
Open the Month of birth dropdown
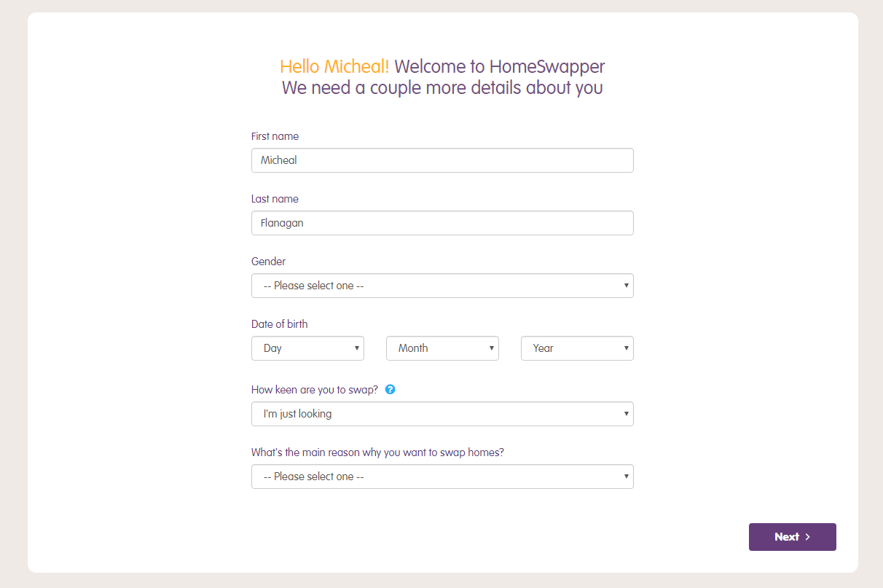tap(442, 348)
